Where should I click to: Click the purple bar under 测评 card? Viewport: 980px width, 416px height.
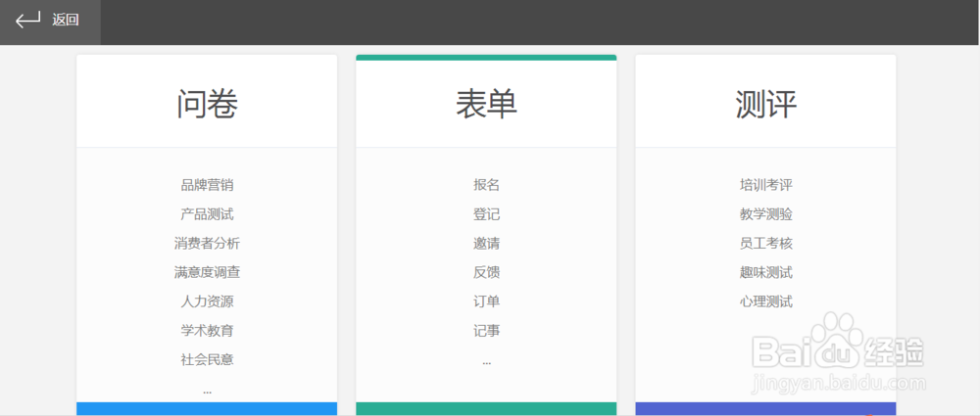tap(765, 408)
